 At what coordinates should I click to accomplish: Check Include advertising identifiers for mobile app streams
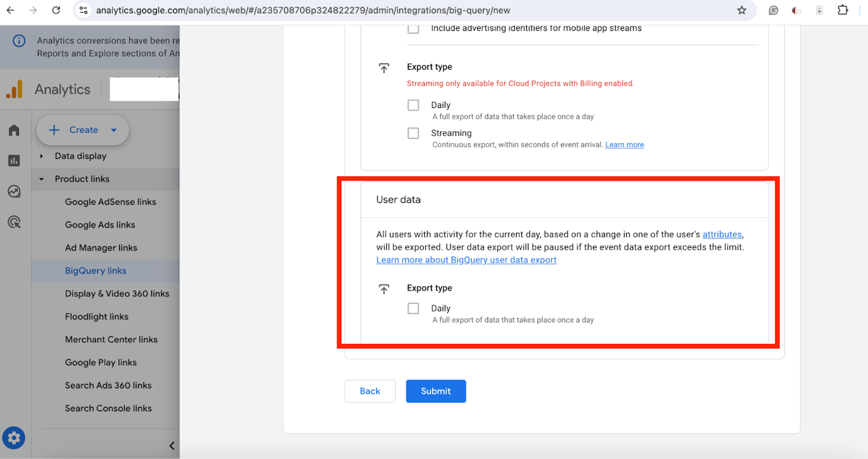tap(414, 29)
